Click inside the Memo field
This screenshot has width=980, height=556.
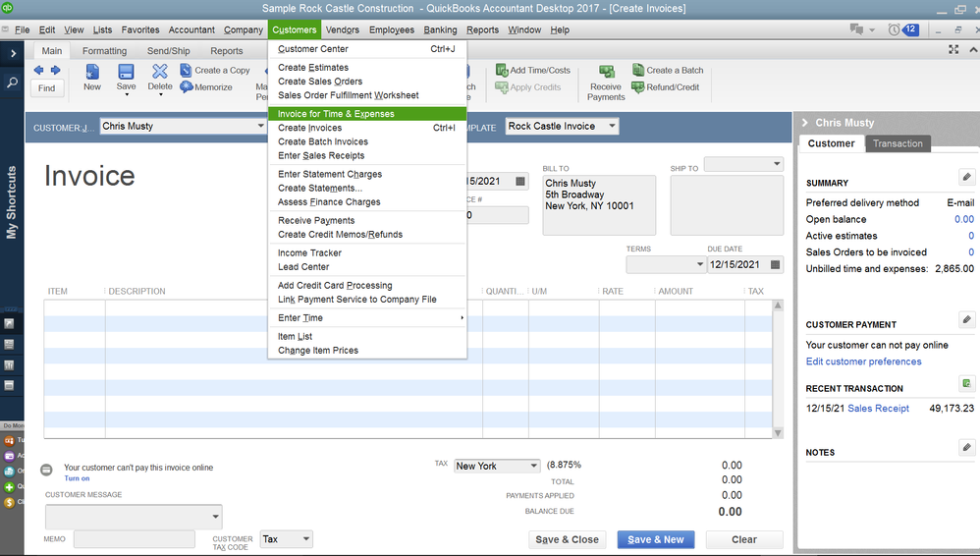pos(134,539)
